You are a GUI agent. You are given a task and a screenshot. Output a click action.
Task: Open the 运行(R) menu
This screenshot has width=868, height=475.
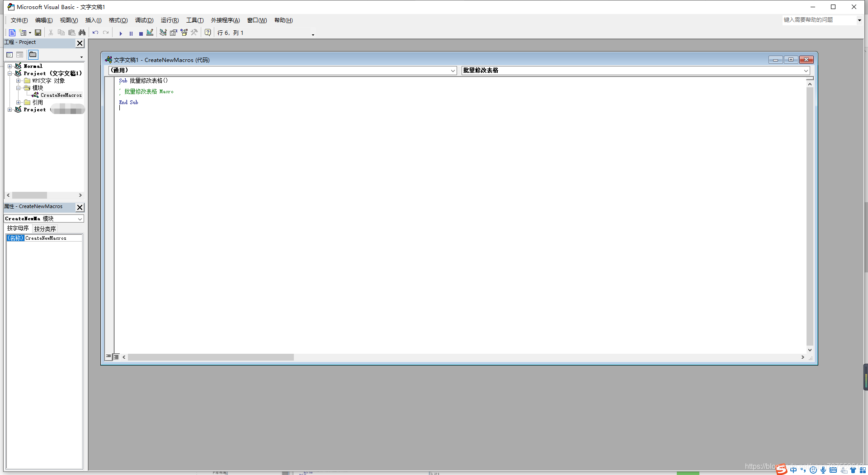click(x=170, y=20)
